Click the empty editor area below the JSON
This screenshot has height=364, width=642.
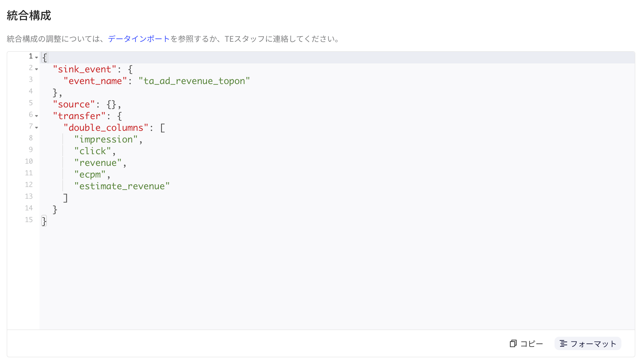click(337, 278)
